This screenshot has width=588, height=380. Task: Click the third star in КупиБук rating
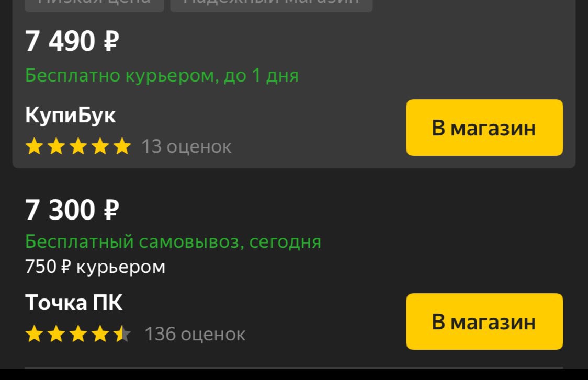(x=78, y=146)
